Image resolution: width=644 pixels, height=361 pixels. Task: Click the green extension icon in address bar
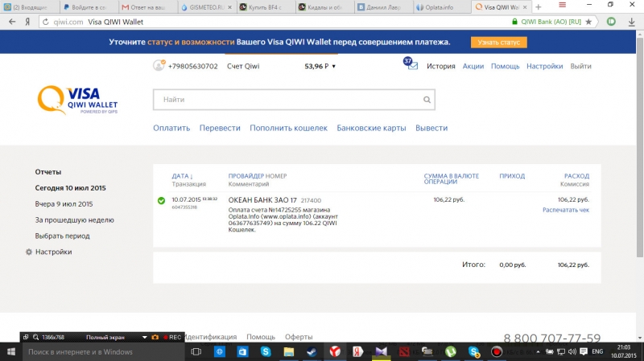click(x=611, y=22)
